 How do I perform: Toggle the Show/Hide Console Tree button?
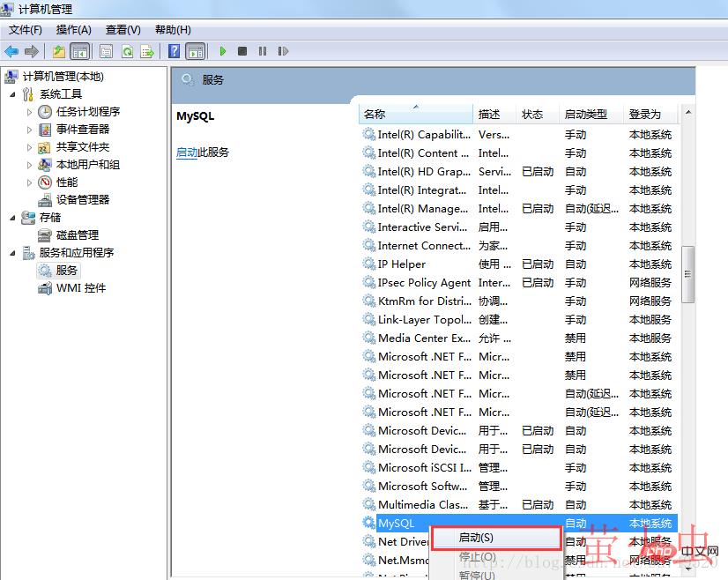(x=80, y=52)
